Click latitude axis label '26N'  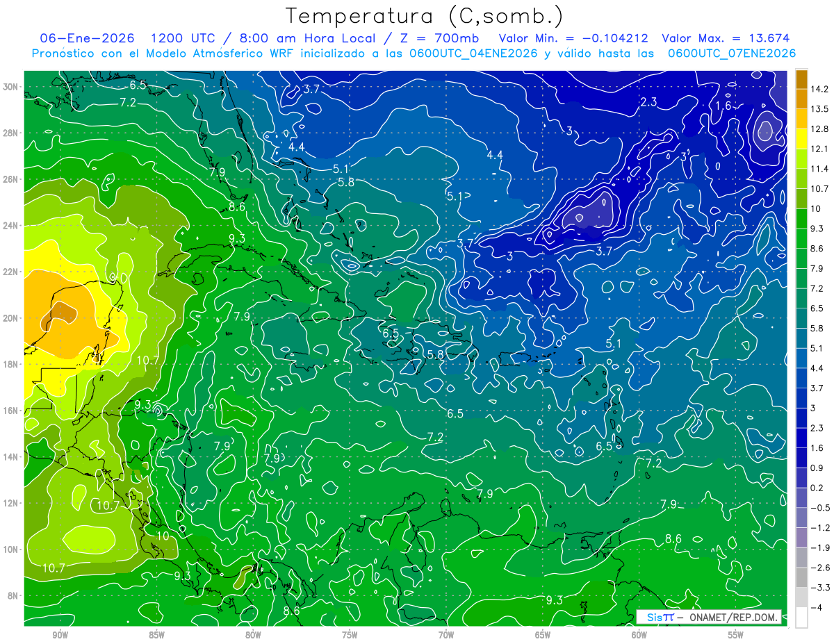pos(10,179)
